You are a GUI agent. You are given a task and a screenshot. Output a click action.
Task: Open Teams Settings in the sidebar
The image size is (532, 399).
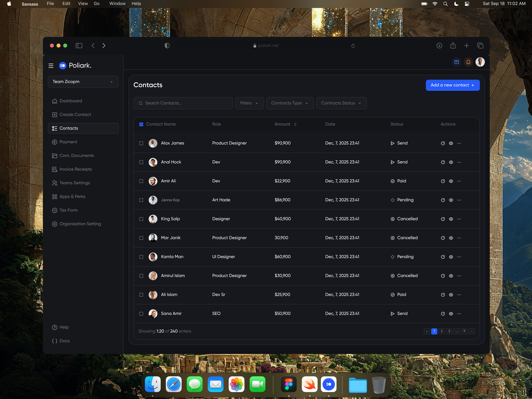(x=83, y=183)
